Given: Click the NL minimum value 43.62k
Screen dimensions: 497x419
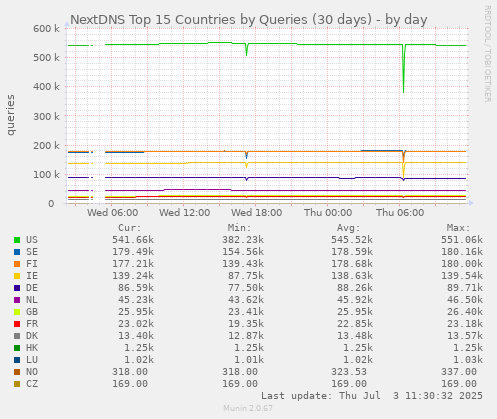Looking at the screenshot, I should (246, 300).
